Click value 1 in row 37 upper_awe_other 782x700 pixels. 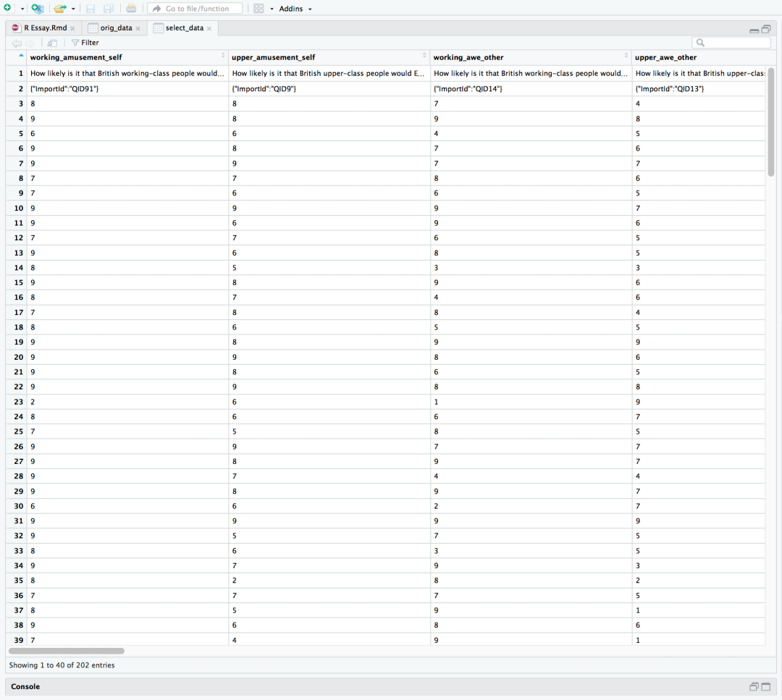point(638,610)
